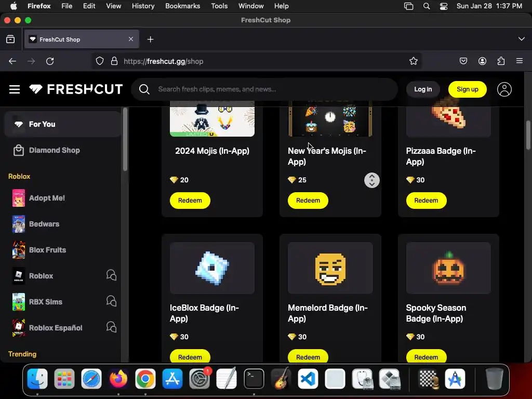Image resolution: width=532 pixels, height=399 pixels.
Task: Open Roblox Español community link
Action: tap(56, 328)
